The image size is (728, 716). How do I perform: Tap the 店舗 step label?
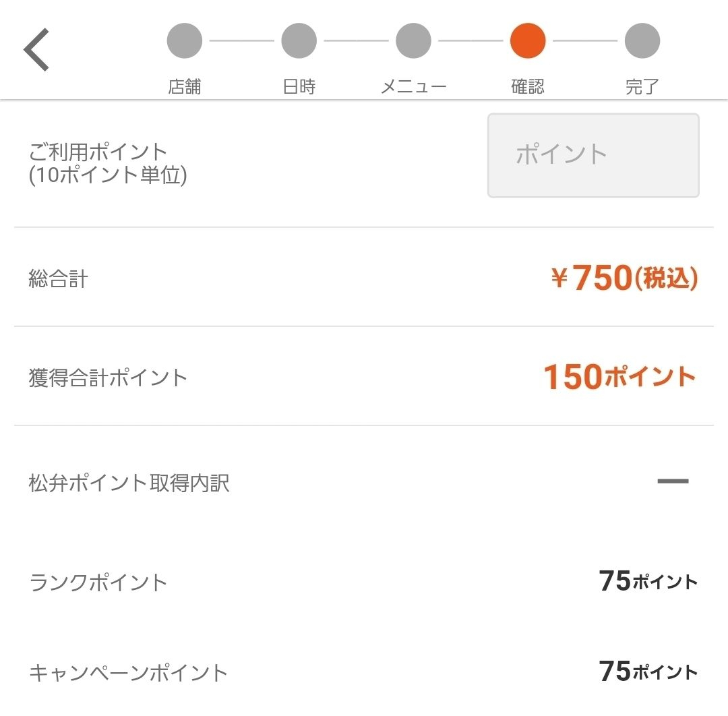185,87
